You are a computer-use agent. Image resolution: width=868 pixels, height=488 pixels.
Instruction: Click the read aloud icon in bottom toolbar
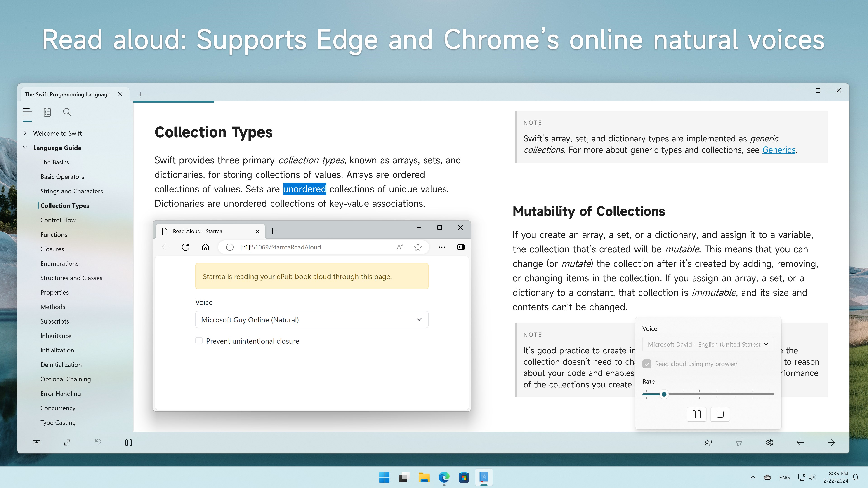[708, 443]
